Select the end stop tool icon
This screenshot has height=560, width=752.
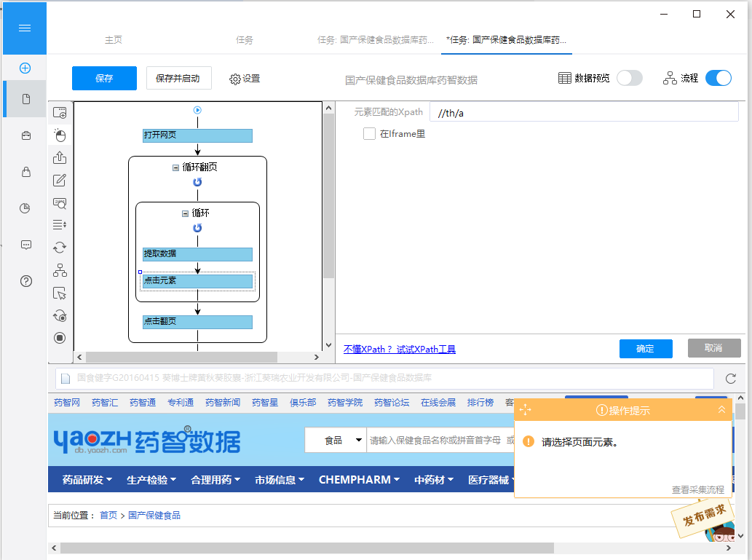coord(60,338)
